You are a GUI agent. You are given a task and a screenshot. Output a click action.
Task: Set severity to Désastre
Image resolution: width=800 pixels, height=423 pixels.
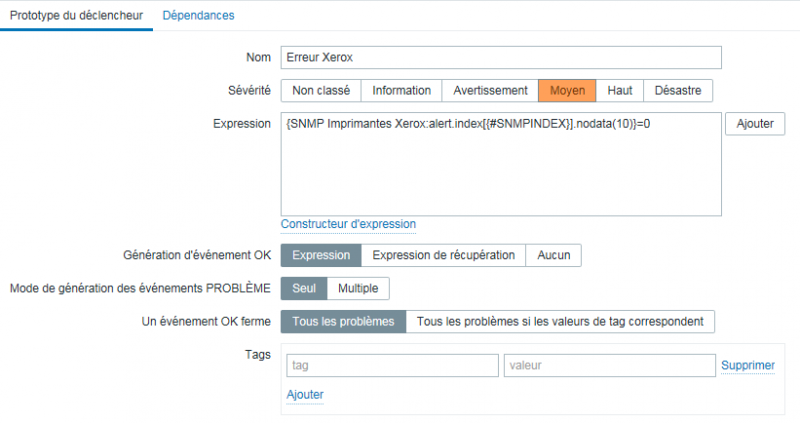678,90
